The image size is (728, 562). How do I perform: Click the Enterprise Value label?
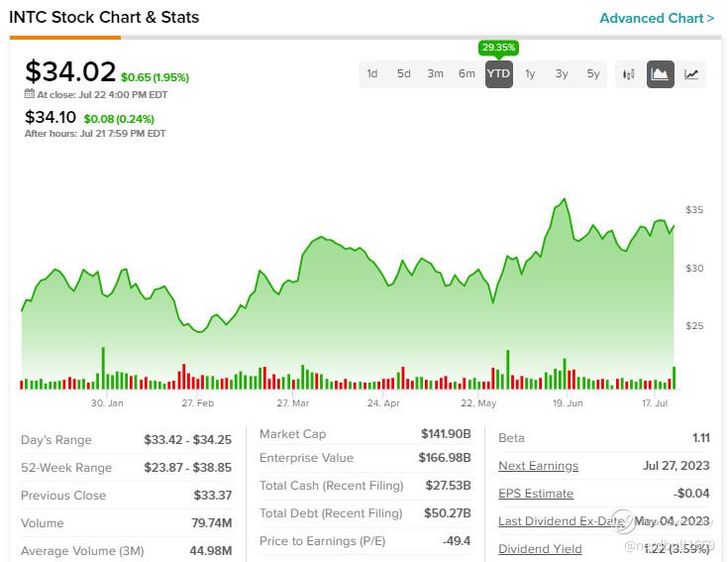click(x=306, y=458)
